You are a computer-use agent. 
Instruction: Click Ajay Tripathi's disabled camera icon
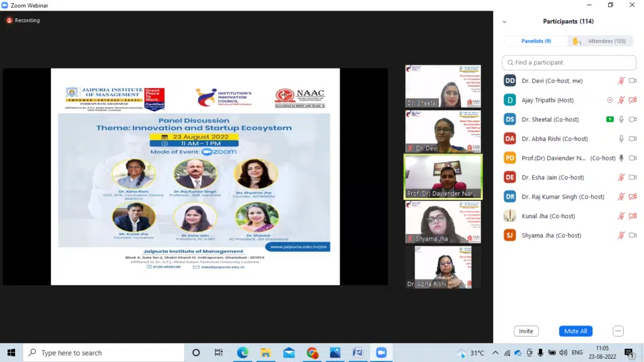tap(632, 100)
